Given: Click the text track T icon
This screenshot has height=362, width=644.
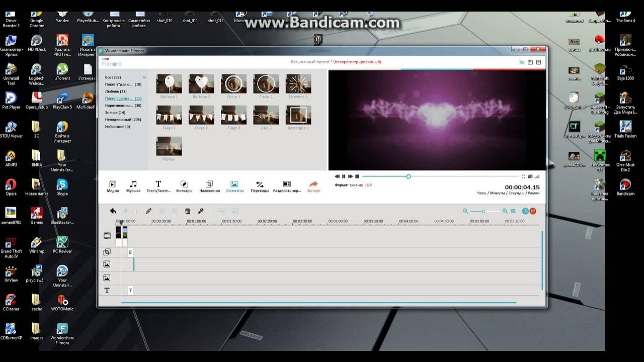Looking at the screenshot, I should [107, 290].
